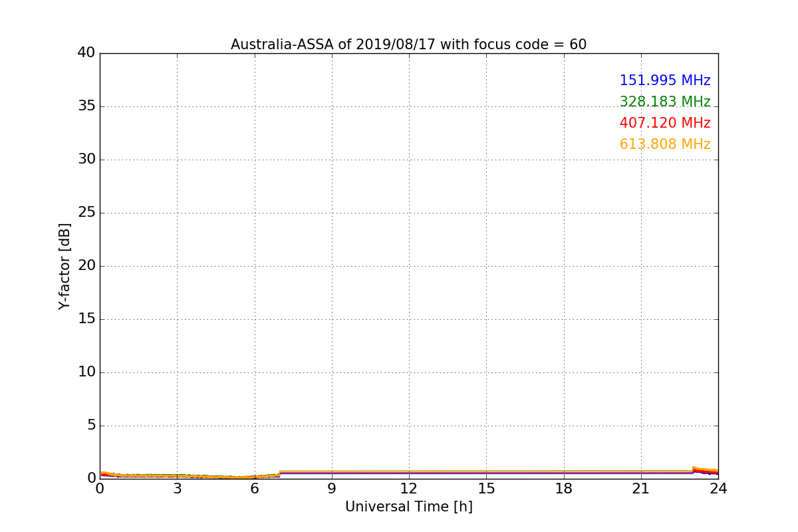Viewport: 798px width, 532px height.
Task: Click the plot title mentioning Australia-ASSA
Action: tap(408, 45)
